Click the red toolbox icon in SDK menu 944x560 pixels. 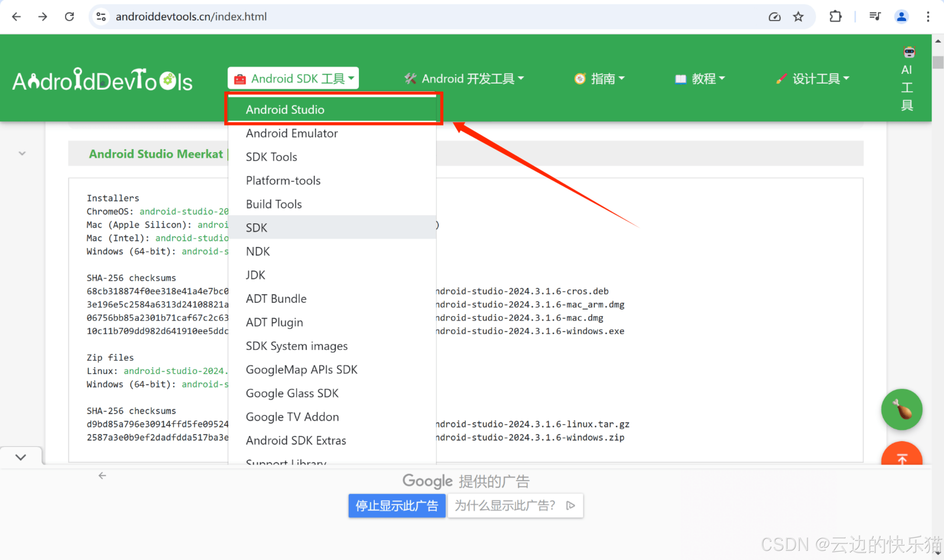(240, 79)
